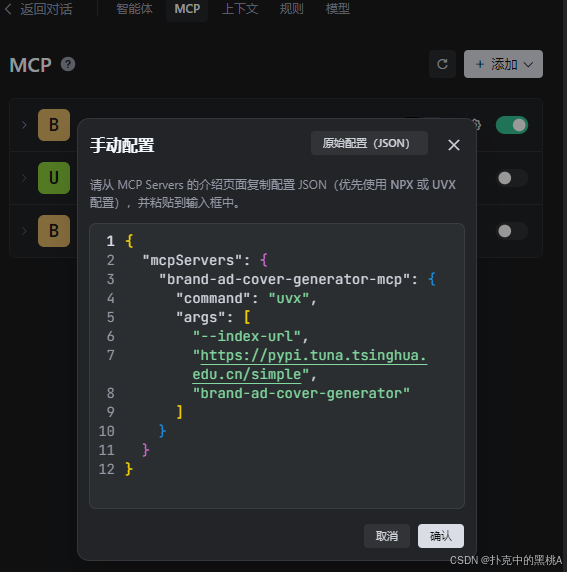This screenshot has height=572, width=567.
Task: Go back via 返回对话
Action: coord(39,9)
